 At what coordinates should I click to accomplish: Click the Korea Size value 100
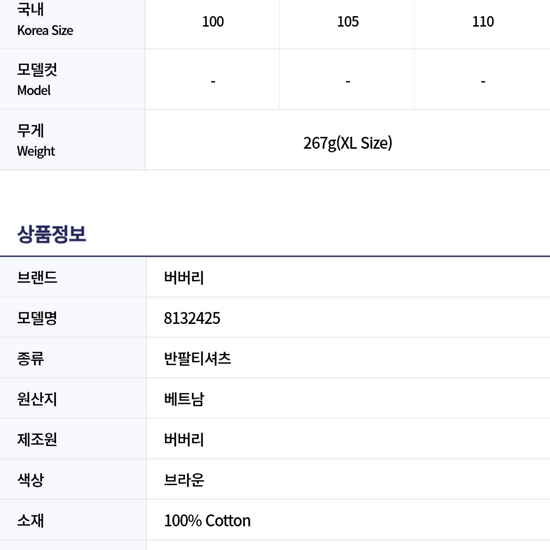pyautogui.click(x=213, y=22)
